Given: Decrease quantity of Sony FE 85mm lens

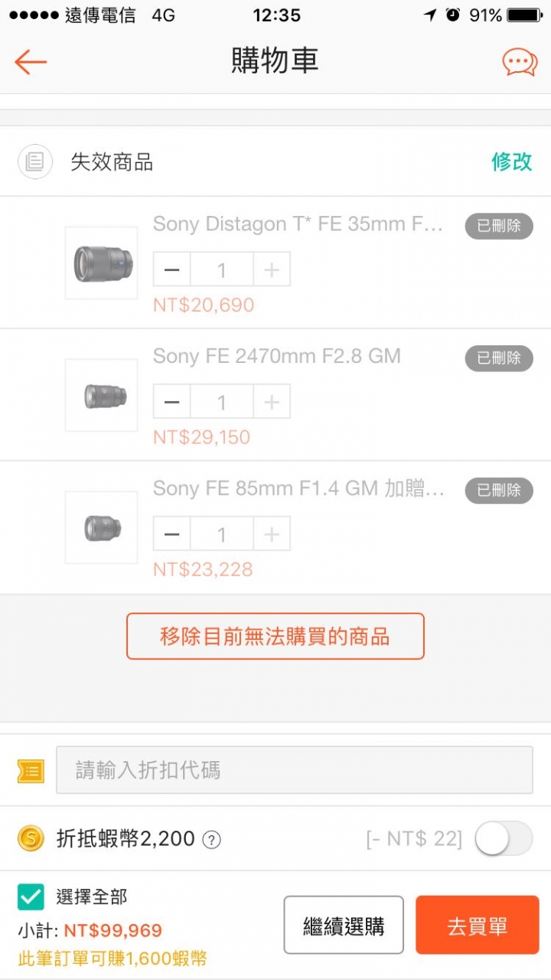Looking at the screenshot, I should point(172,534).
